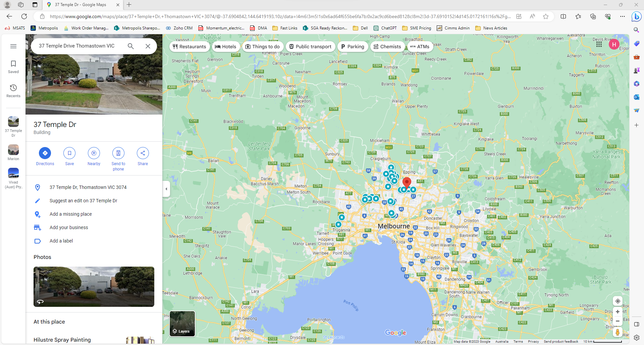Show your location on map
The image size is (644, 345).
click(618, 301)
